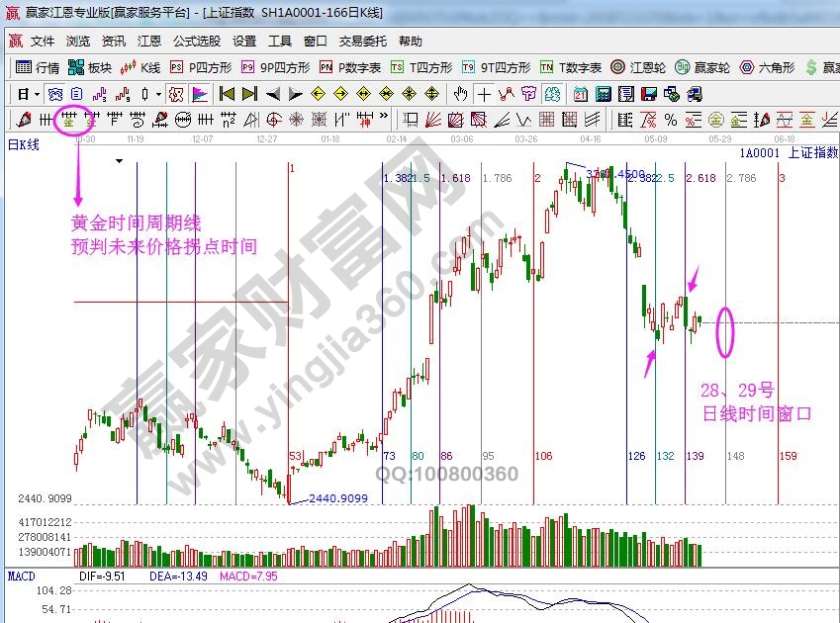Open the 公式选股 menu
Image resolution: width=840 pixels, height=623 pixels.
197,42
